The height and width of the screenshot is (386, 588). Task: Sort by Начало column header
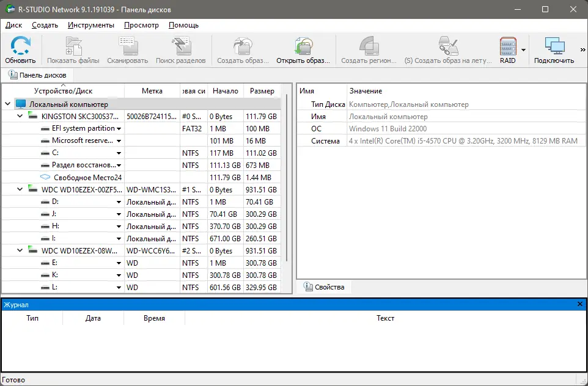coord(226,90)
